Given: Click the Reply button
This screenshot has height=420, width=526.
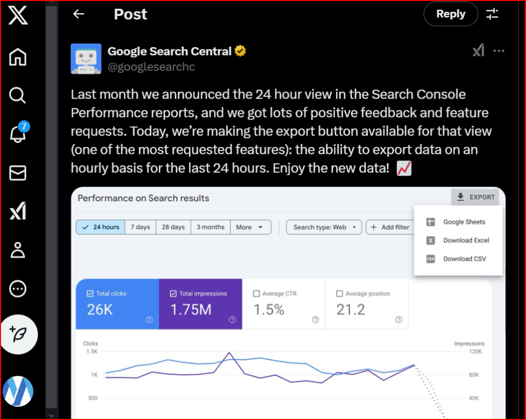Looking at the screenshot, I should [451, 14].
